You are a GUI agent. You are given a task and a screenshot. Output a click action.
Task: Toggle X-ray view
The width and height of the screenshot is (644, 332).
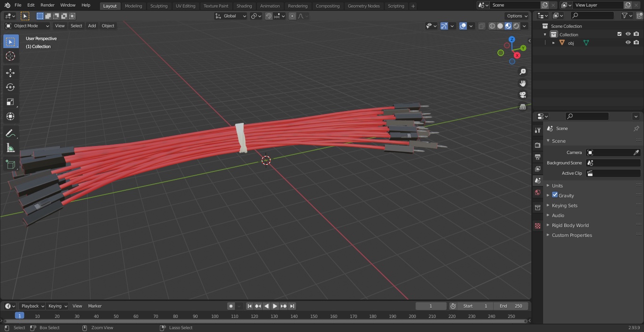coord(481,26)
